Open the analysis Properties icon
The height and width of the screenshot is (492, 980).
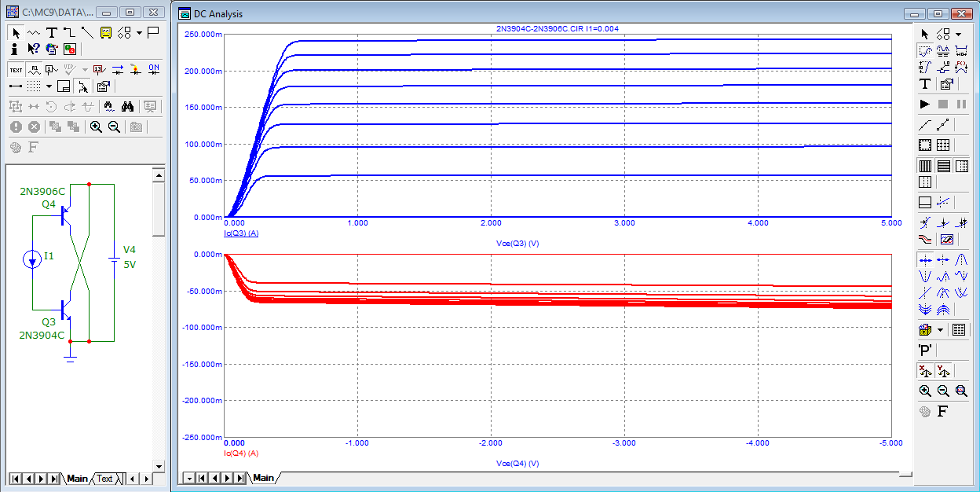[x=945, y=84]
